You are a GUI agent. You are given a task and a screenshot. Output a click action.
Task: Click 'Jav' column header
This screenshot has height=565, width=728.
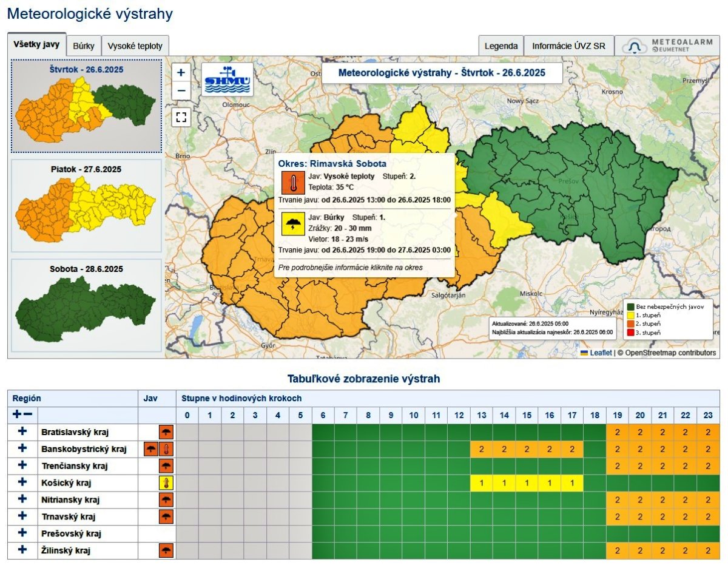(x=150, y=398)
